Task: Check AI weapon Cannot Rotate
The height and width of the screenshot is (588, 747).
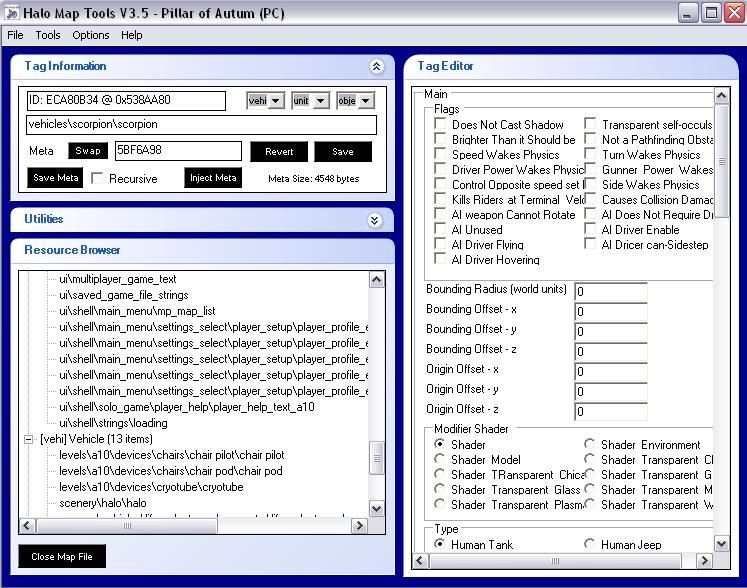Action: click(440, 213)
